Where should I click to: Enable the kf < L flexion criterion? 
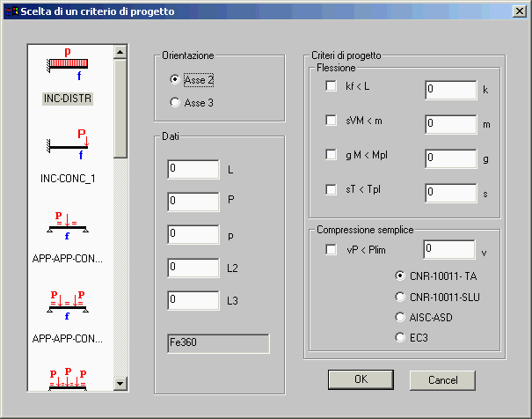pyautogui.click(x=332, y=86)
